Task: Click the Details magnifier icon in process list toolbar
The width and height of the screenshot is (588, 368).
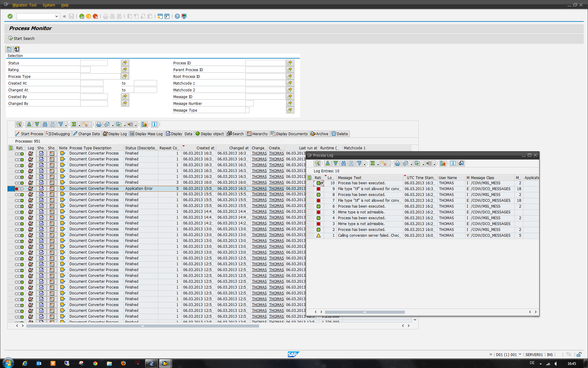Action: 19,125
